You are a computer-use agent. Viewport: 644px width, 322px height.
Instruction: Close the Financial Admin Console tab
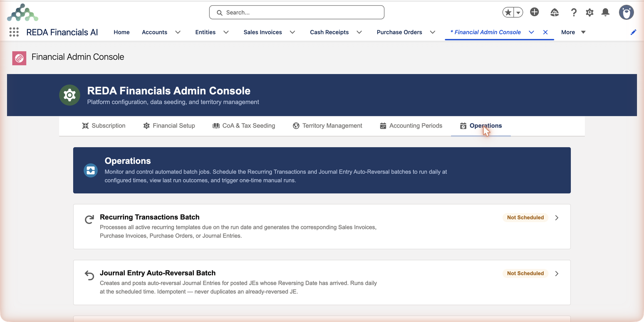[545, 32]
